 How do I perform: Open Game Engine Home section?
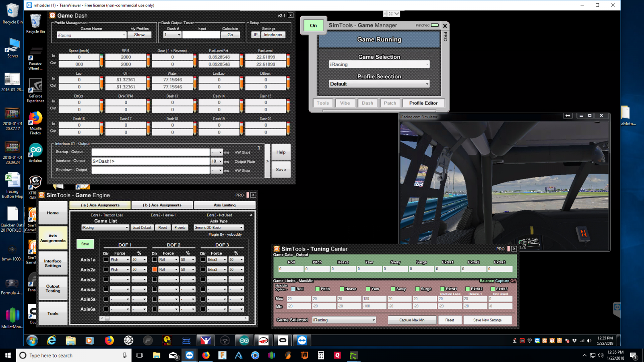pos(53,213)
